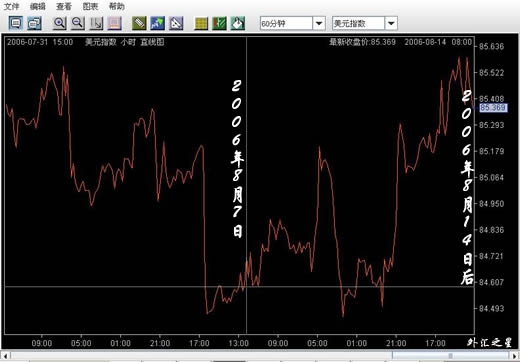Click the zoom in magnifier icon
This screenshot has height=362, width=520.
coord(59,23)
